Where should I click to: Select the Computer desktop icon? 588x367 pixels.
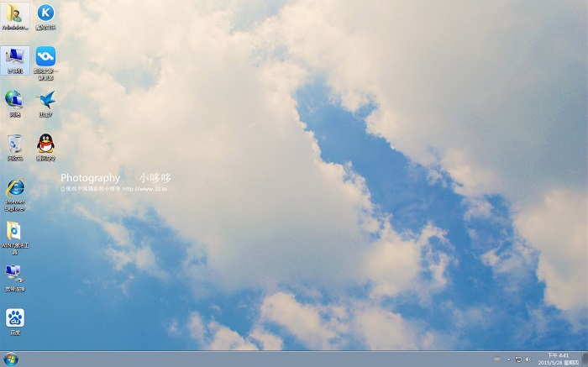point(15,60)
